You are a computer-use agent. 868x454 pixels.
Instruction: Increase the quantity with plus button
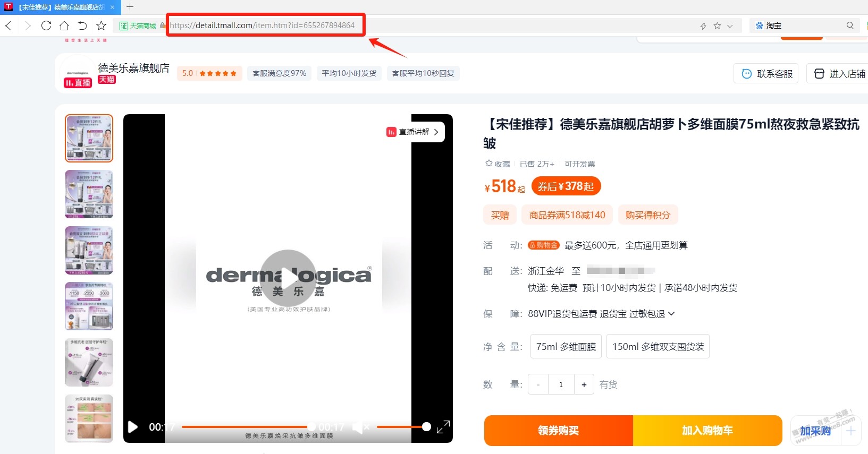pyautogui.click(x=584, y=384)
